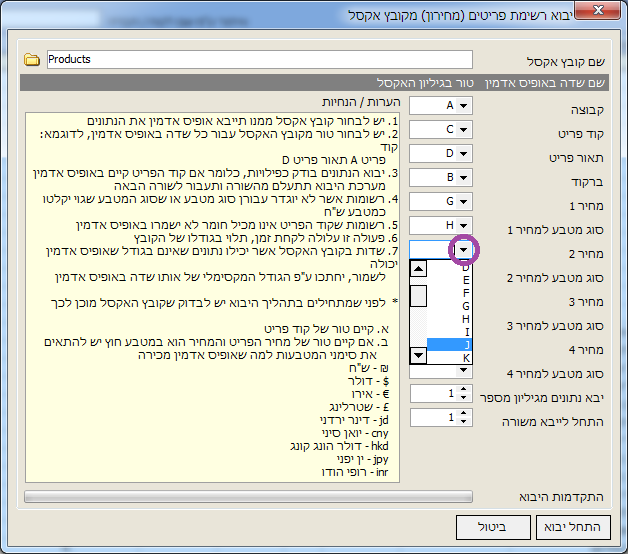Click the dropdown list scroll-up arrow
Viewport: 628px width, 554px height.
coord(419,270)
